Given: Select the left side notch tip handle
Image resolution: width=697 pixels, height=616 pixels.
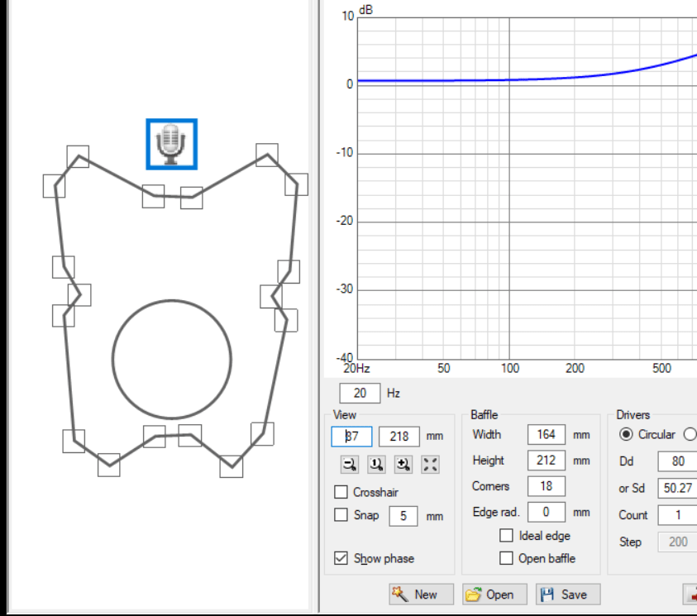Looking at the screenshot, I should pyautogui.click(x=79, y=295).
